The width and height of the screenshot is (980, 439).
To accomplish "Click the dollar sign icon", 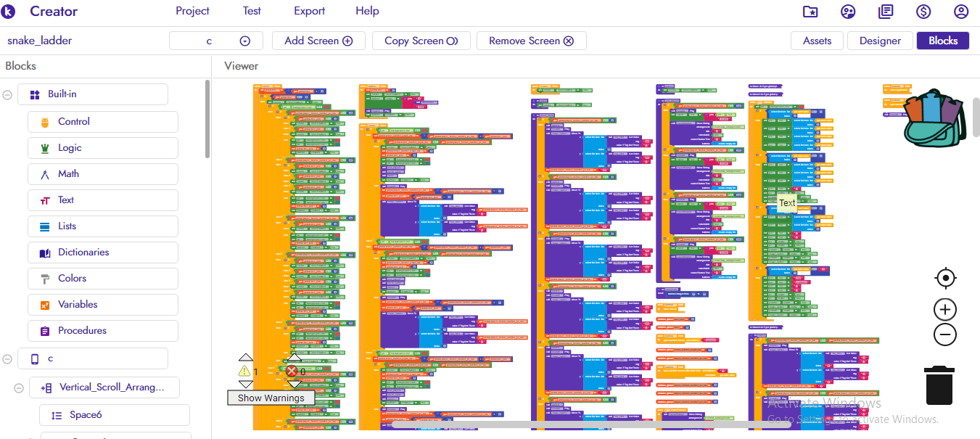I will coord(923,12).
